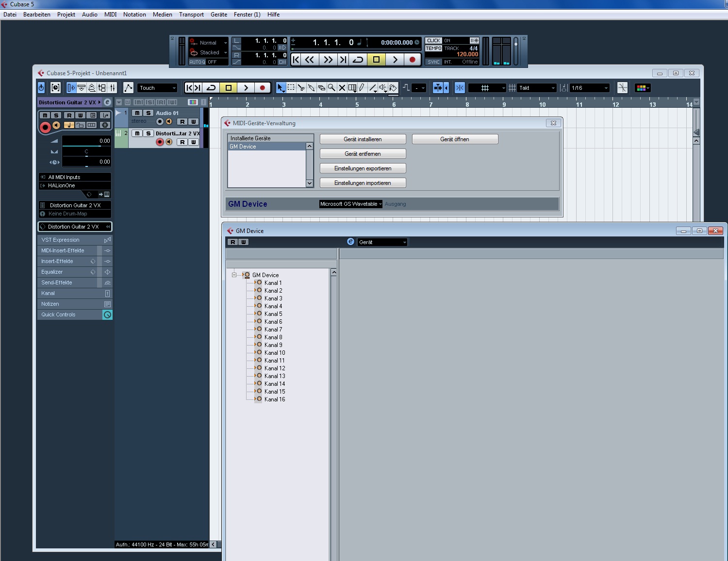
Task: Show the Inspector panel
Action: click(x=71, y=88)
